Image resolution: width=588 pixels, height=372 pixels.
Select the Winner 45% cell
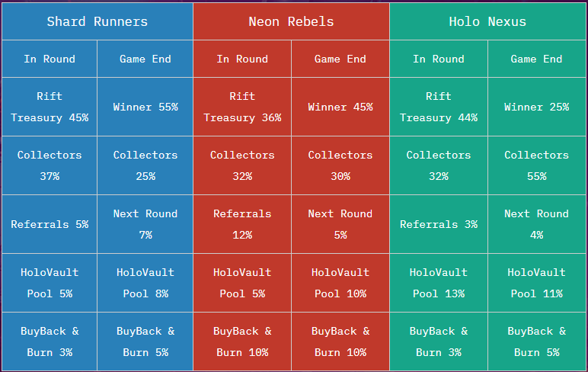point(340,107)
